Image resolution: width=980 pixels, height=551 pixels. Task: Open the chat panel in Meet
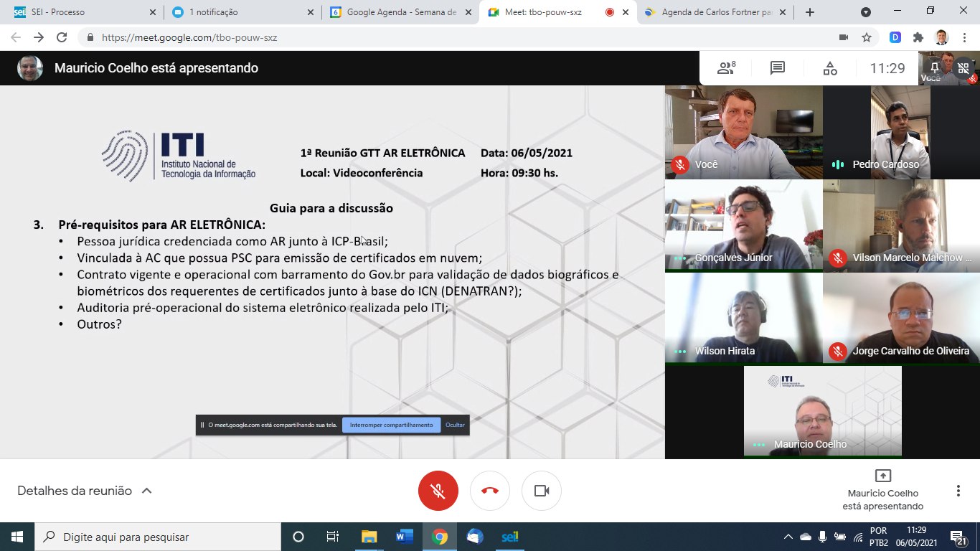pos(777,68)
